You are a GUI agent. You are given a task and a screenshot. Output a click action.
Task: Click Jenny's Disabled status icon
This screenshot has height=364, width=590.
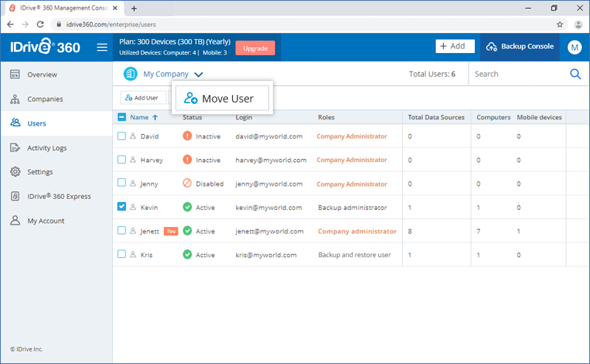pos(187,183)
